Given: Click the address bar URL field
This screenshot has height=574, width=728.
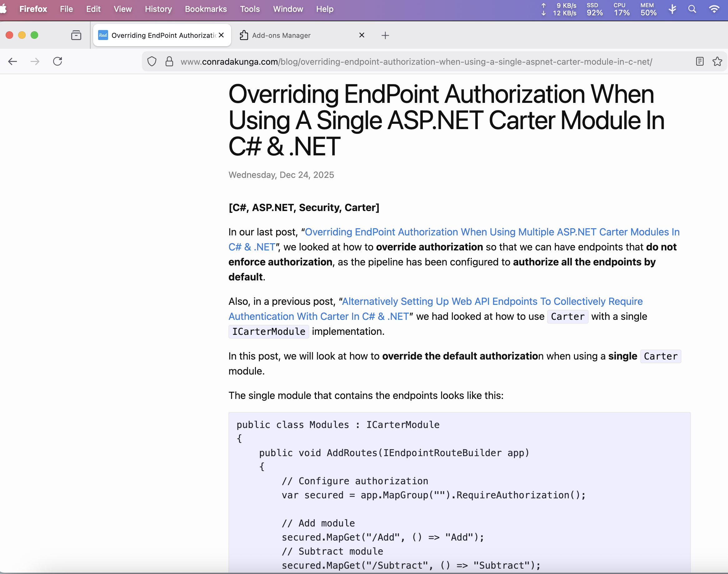Looking at the screenshot, I should point(416,62).
